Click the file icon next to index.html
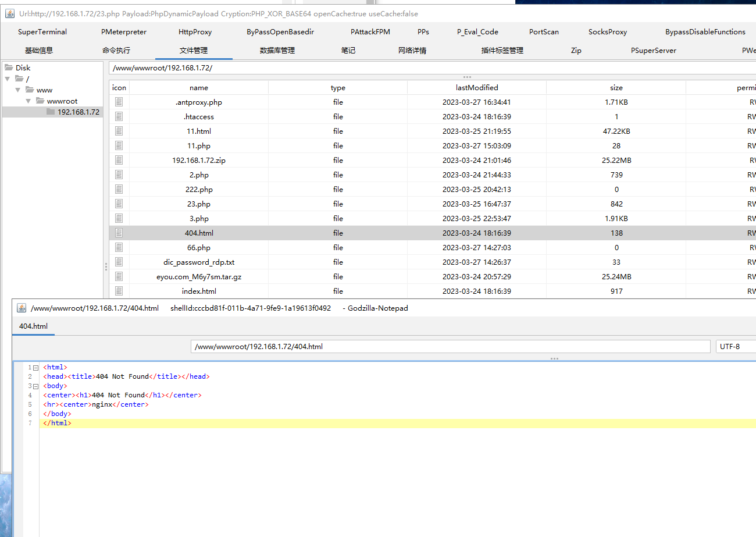 click(119, 291)
